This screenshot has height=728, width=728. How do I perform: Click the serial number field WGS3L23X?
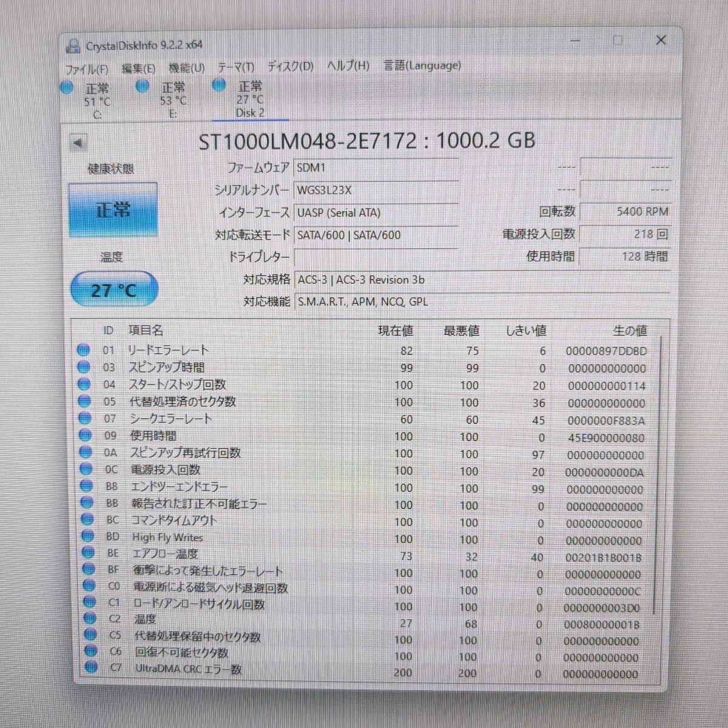[x=376, y=190]
